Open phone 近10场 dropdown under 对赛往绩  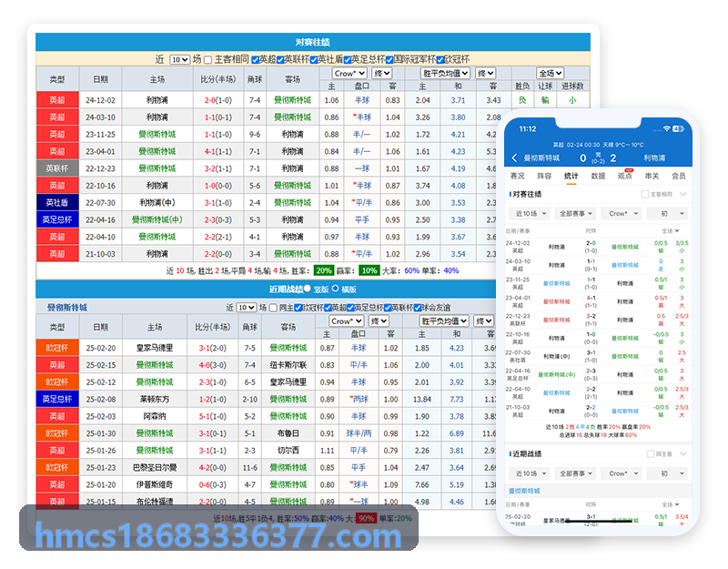[x=531, y=214]
